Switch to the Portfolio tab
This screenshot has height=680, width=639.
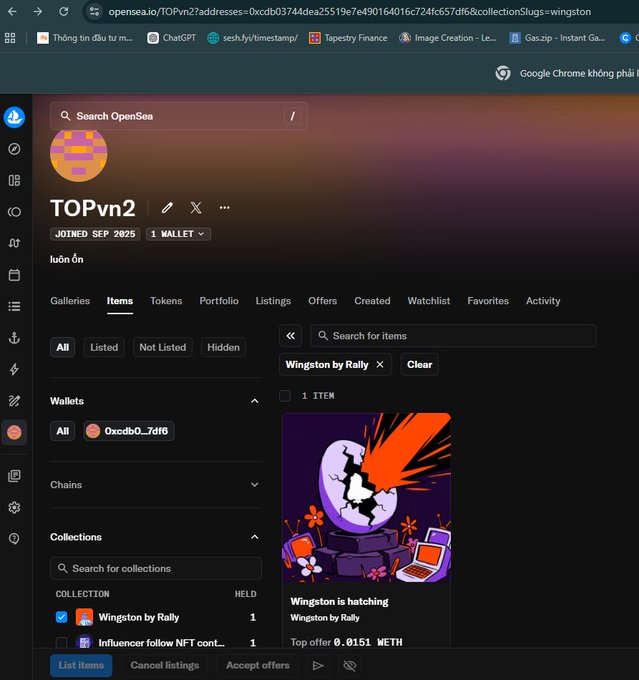pyautogui.click(x=219, y=301)
